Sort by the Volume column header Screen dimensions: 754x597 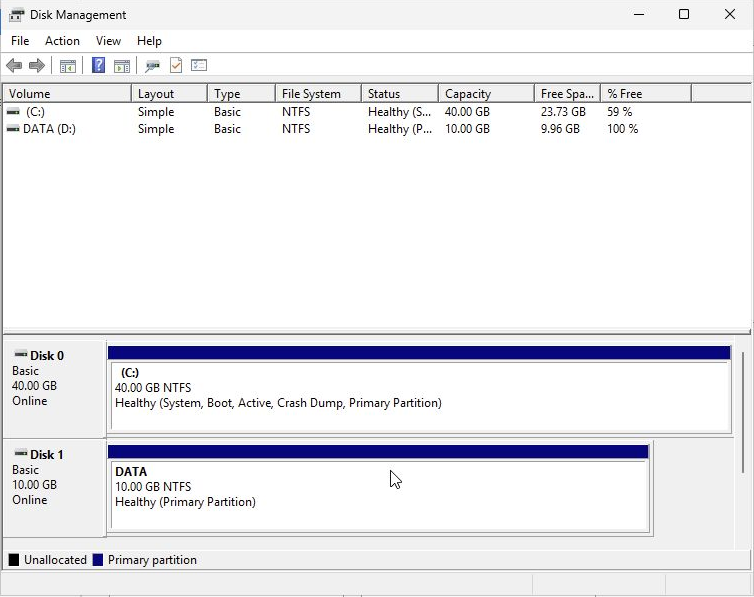click(x=67, y=93)
